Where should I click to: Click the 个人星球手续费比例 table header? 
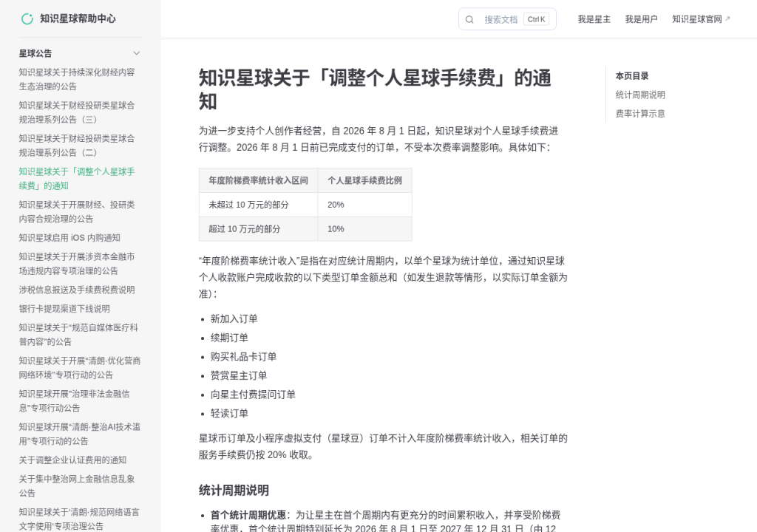click(x=365, y=180)
